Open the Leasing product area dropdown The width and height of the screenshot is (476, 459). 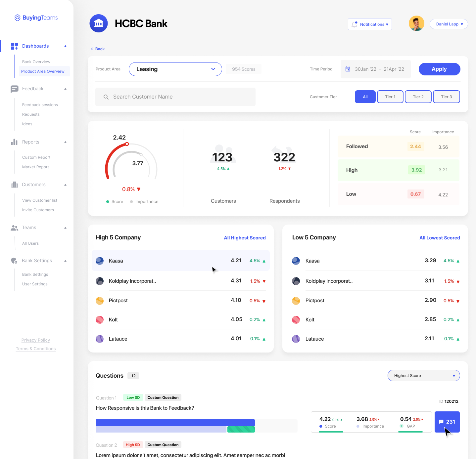coord(175,69)
